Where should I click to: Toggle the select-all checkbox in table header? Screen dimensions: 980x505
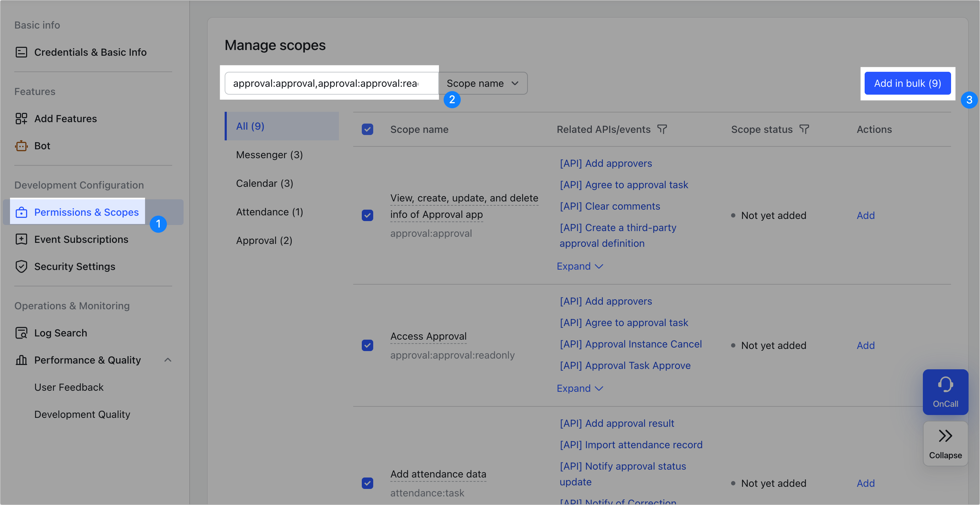[x=367, y=129]
